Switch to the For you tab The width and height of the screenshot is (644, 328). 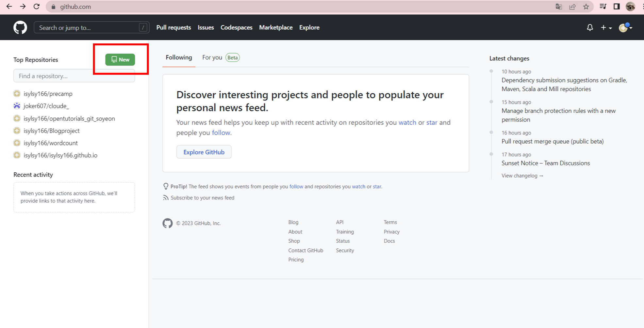point(212,57)
